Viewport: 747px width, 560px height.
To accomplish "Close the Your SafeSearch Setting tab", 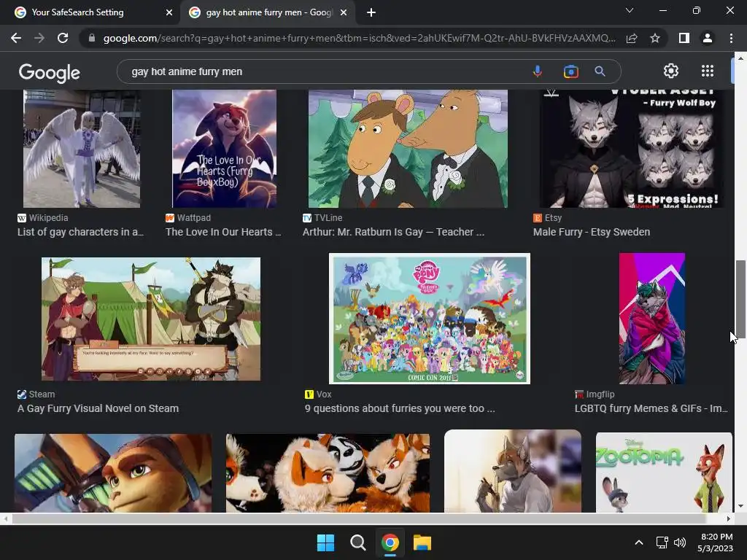I will pos(169,12).
